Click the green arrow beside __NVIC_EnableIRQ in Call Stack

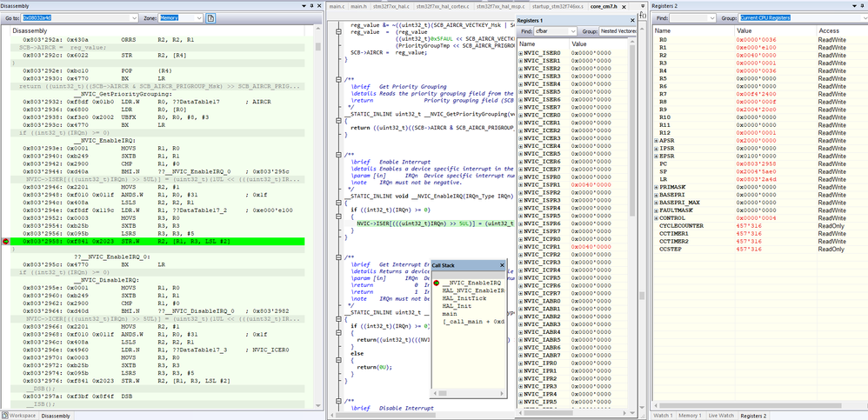(x=437, y=283)
